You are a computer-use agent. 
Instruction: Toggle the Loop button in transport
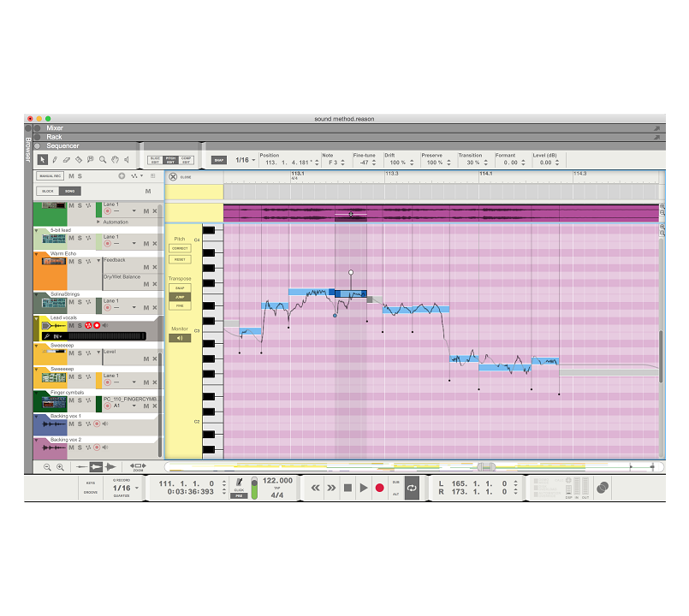tap(412, 488)
